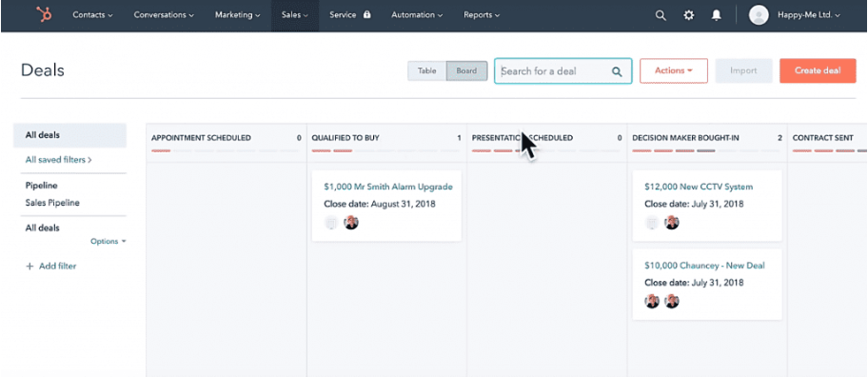
Task: Expand All saved filters
Action: (x=59, y=159)
